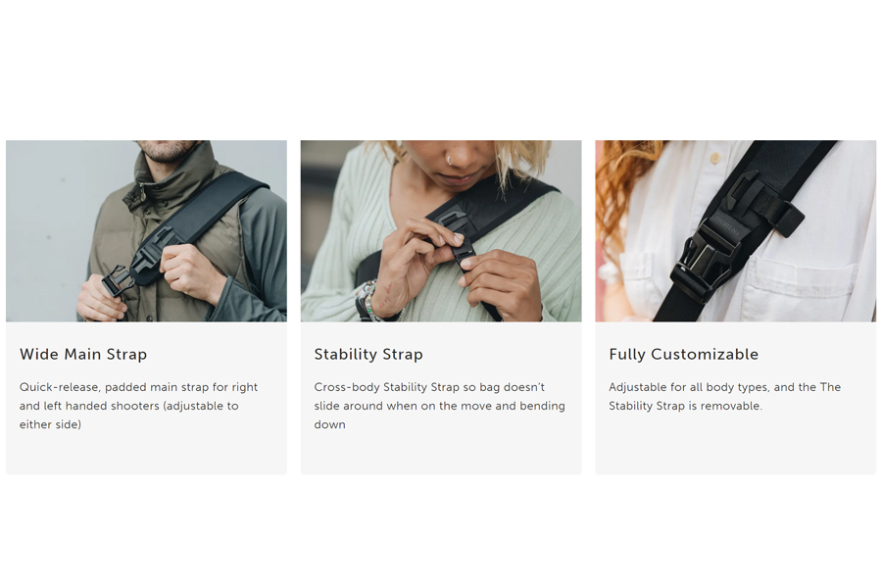This screenshot has width=882, height=588.
Task: Click the word "down" under Stability Strap
Action: coord(329,424)
